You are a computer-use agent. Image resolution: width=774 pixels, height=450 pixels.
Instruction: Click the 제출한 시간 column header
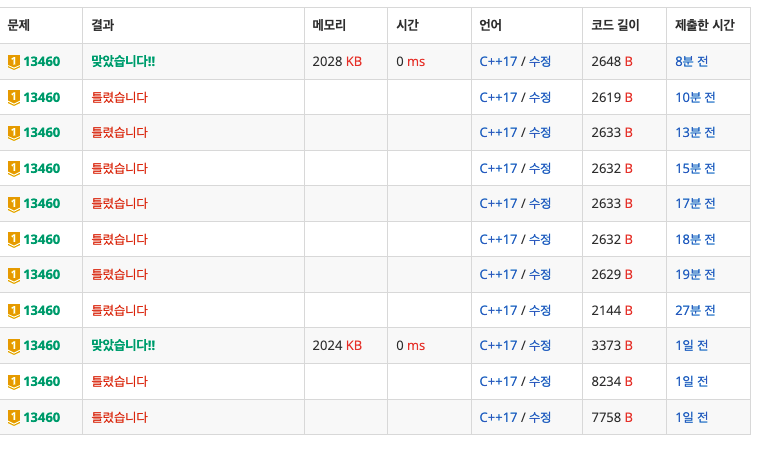pyautogui.click(x=704, y=25)
